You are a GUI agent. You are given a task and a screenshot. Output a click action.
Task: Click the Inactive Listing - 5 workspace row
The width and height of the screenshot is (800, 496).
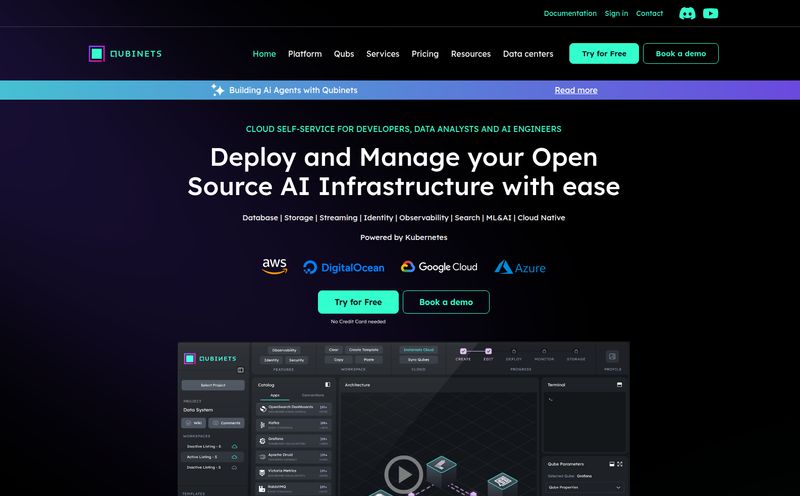pyautogui.click(x=212, y=467)
